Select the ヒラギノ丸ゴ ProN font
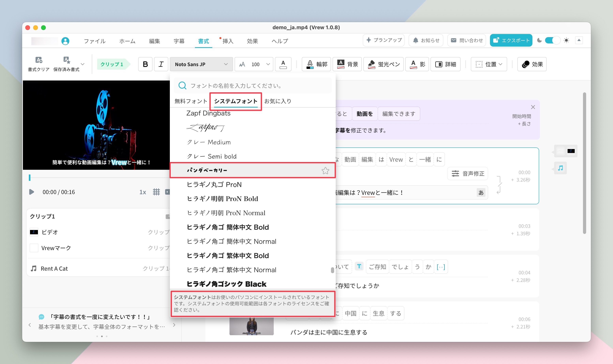Image resolution: width=613 pixels, height=364 pixels. [253, 184]
